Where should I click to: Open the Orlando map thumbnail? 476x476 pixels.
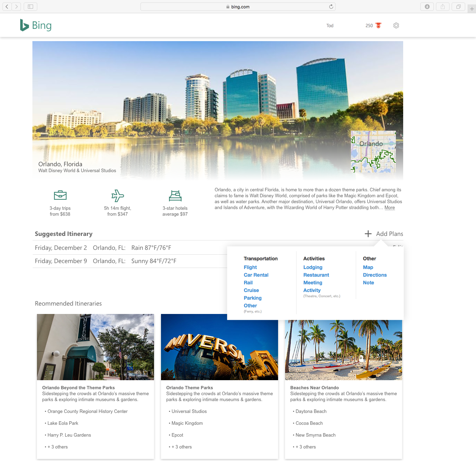pos(373,152)
